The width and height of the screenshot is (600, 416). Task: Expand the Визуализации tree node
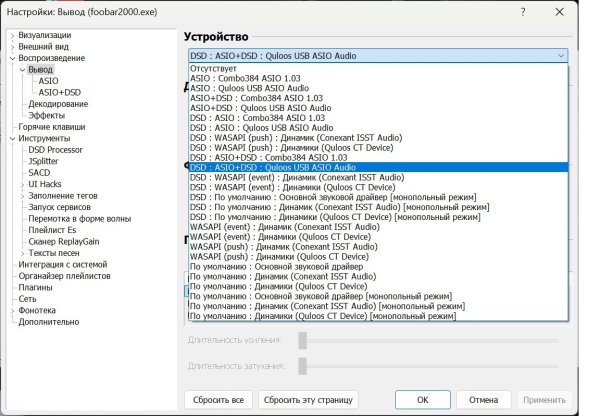click(13, 36)
